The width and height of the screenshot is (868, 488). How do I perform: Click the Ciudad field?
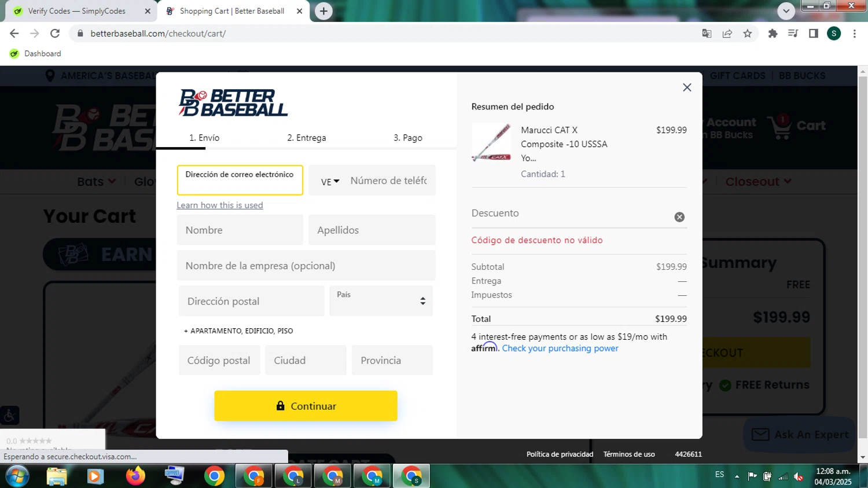point(306,360)
